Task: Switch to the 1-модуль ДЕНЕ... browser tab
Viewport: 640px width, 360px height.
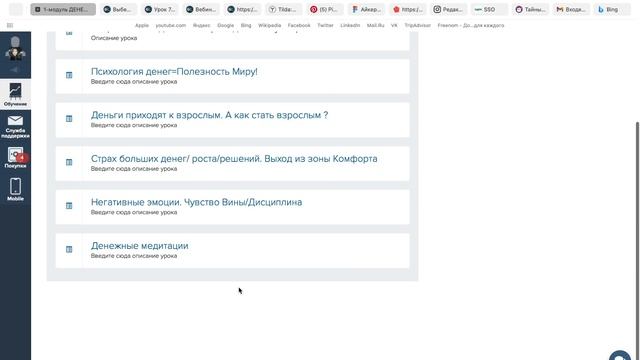Action: (63, 9)
